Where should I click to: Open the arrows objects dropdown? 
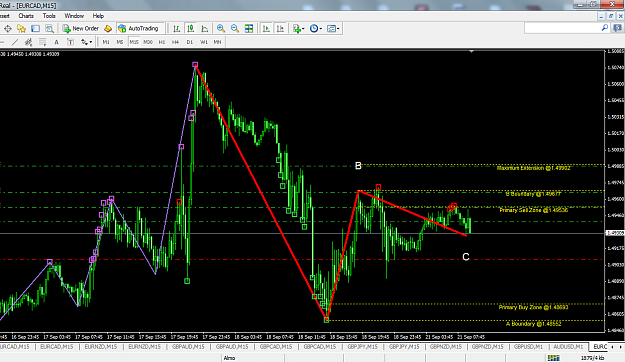tap(86, 42)
